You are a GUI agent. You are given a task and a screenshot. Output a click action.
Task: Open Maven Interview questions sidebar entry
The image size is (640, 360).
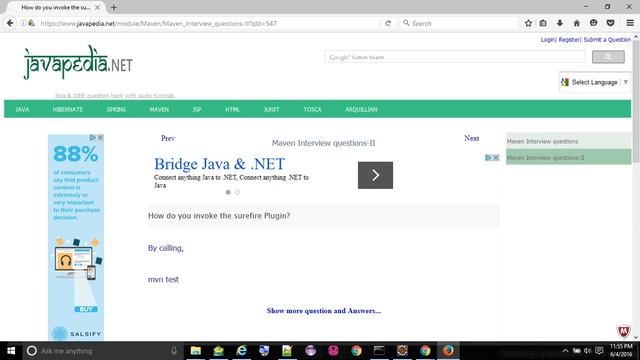tap(569, 141)
